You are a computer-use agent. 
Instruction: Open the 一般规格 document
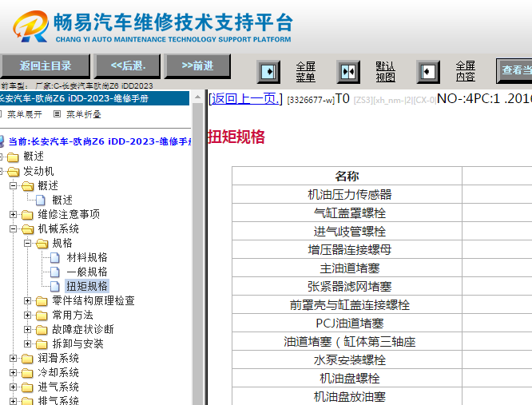[x=87, y=272]
